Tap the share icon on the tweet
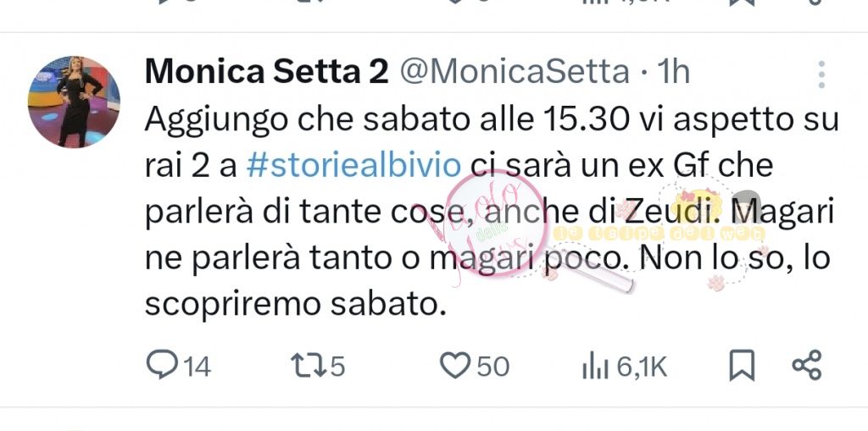 [806, 365]
